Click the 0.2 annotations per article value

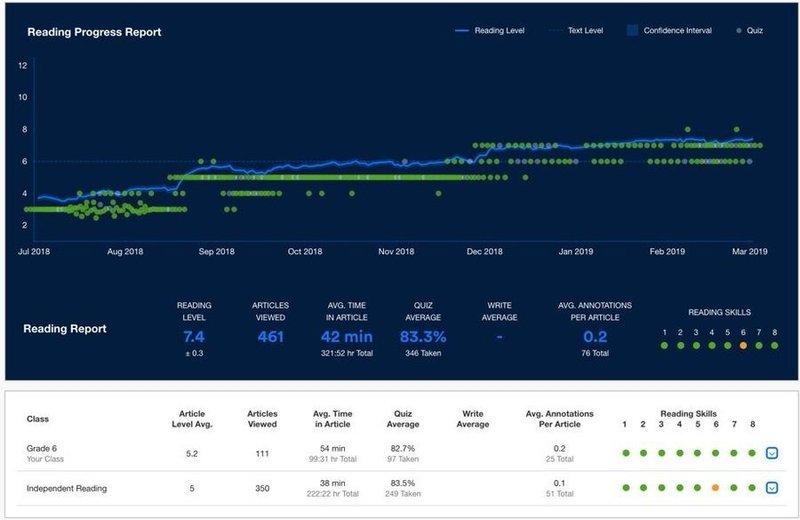(x=595, y=337)
